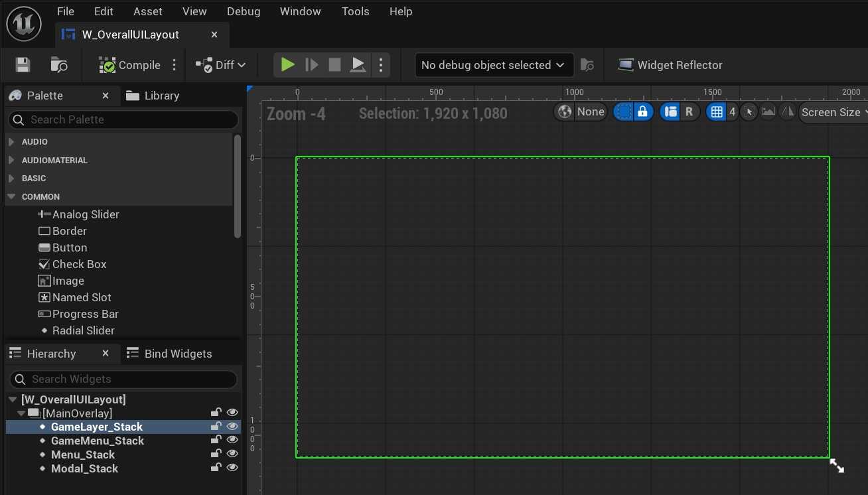Image resolution: width=868 pixels, height=495 pixels.
Task: Switch to the Library tab
Action: [161, 96]
